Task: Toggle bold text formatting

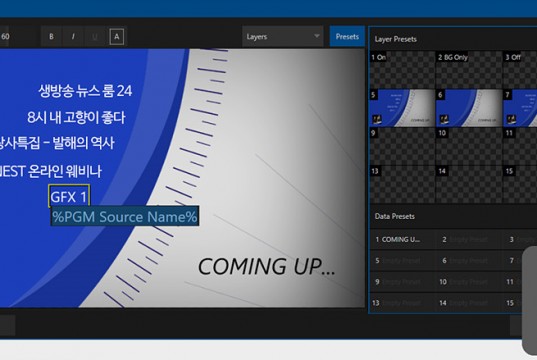Action: point(51,36)
